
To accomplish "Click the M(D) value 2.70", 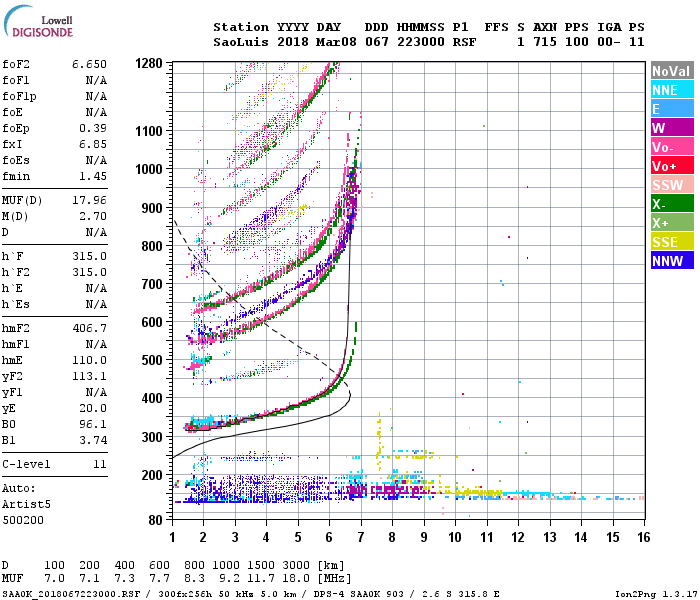I will pyautogui.click(x=93, y=217).
